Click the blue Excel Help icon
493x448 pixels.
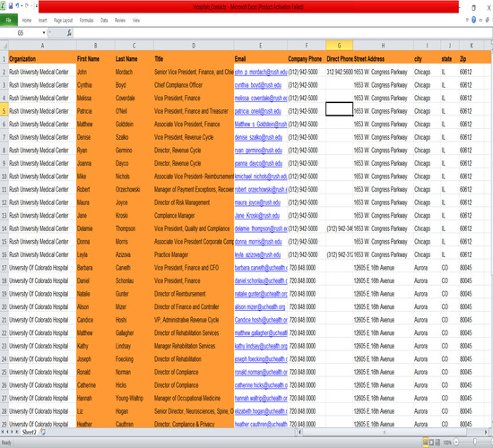[473, 20]
